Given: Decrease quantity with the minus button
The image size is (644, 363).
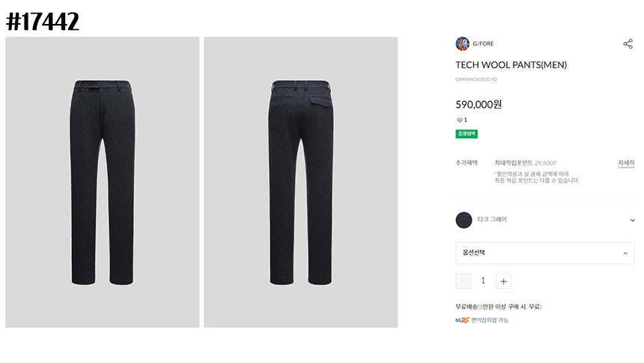Looking at the screenshot, I should [464, 281].
